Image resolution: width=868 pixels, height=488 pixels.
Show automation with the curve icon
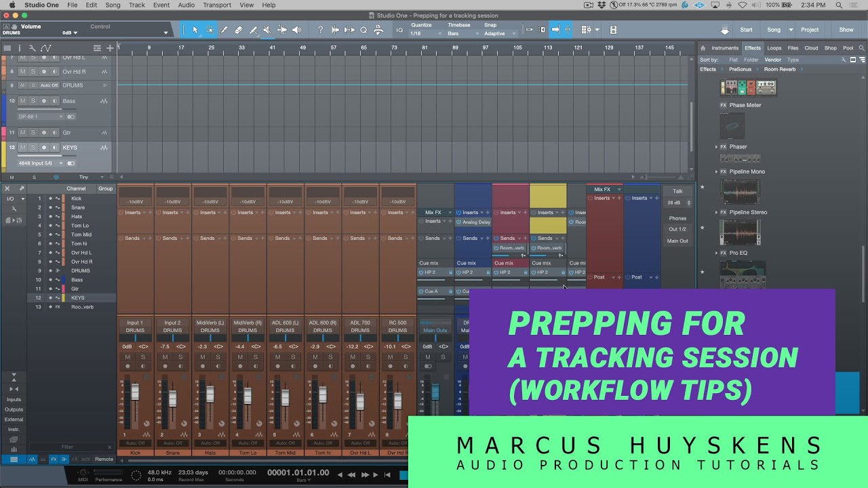click(45, 48)
